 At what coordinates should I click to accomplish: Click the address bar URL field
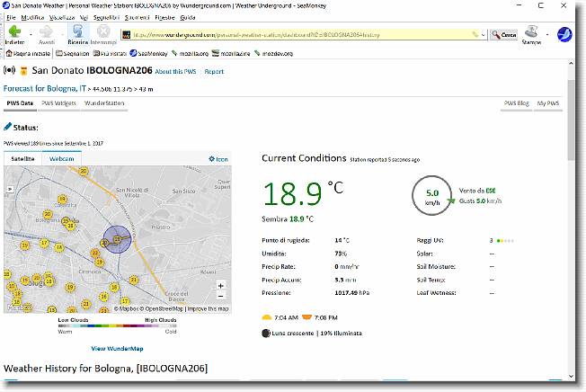(301, 35)
